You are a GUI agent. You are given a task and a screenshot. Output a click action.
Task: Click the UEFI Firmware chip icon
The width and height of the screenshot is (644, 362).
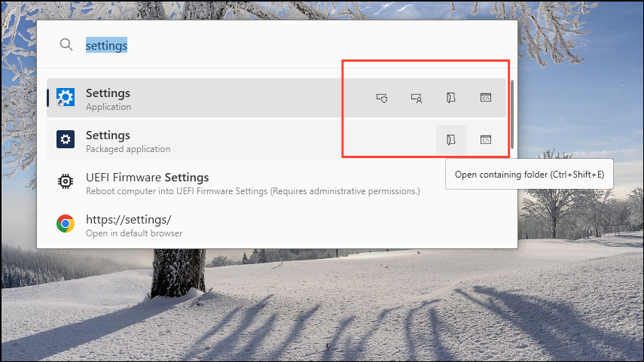click(x=66, y=181)
